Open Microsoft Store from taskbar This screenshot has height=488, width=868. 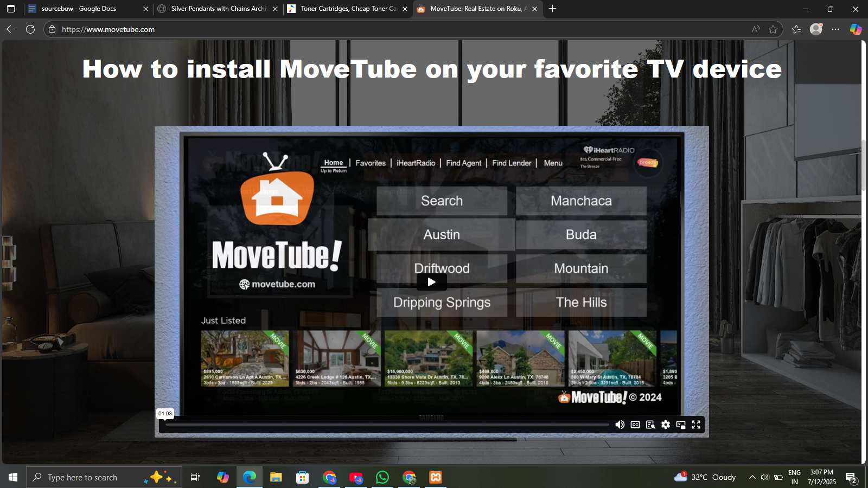pos(302,477)
